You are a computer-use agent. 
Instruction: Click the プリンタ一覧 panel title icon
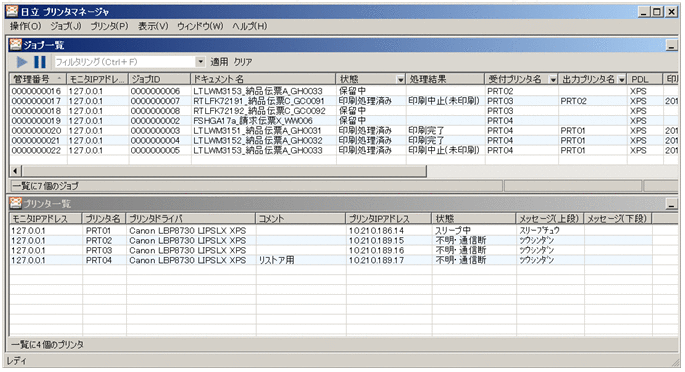pos(15,203)
